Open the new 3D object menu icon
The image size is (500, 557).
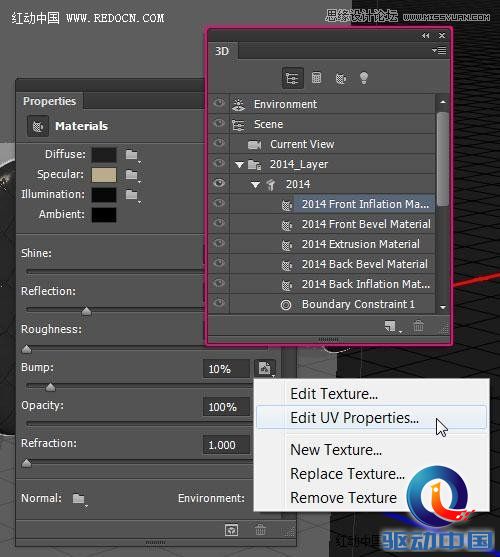tap(392, 326)
